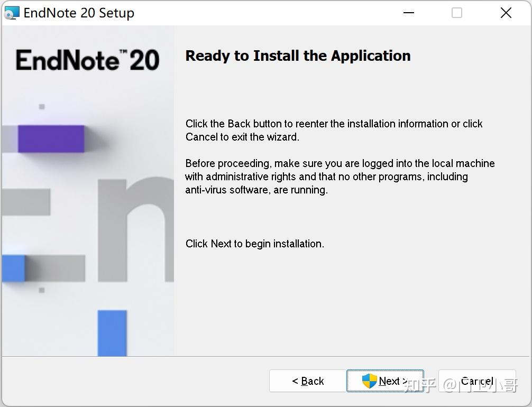Image resolution: width=532 pixels, height=407 pixels.
Task: Select the 'Ready to Install the Application' heading
Action: tap(298, 55)
